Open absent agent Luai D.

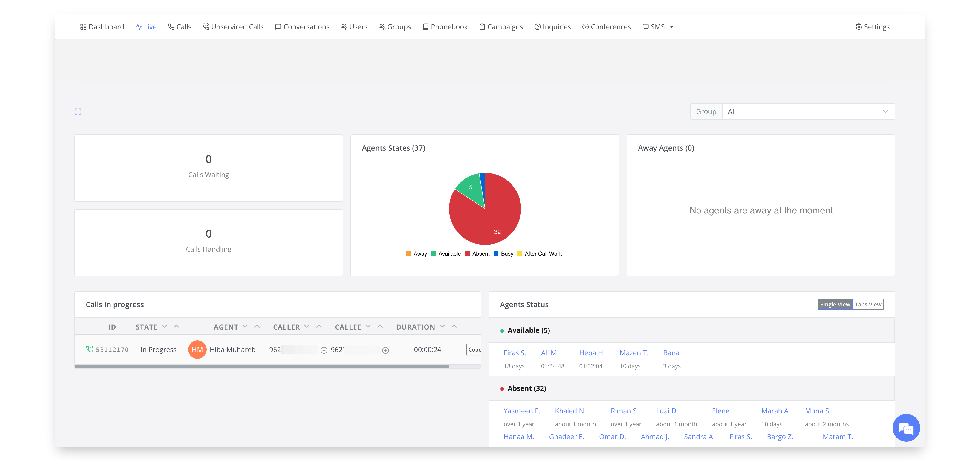point(667,411)
